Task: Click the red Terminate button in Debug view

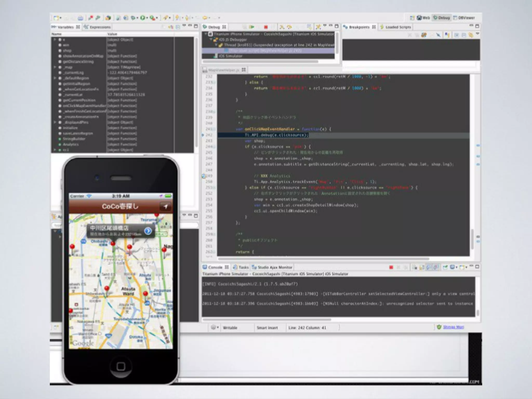Action: 266,27
